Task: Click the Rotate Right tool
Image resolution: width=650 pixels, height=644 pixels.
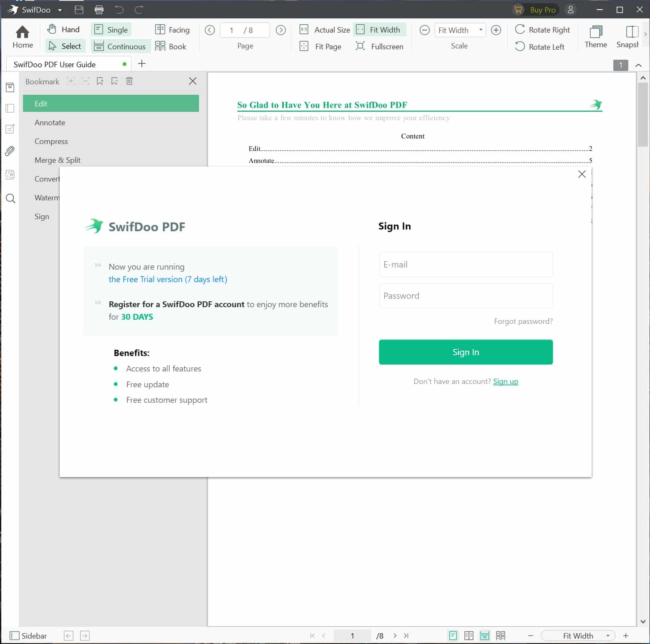Action: point(543,30)
